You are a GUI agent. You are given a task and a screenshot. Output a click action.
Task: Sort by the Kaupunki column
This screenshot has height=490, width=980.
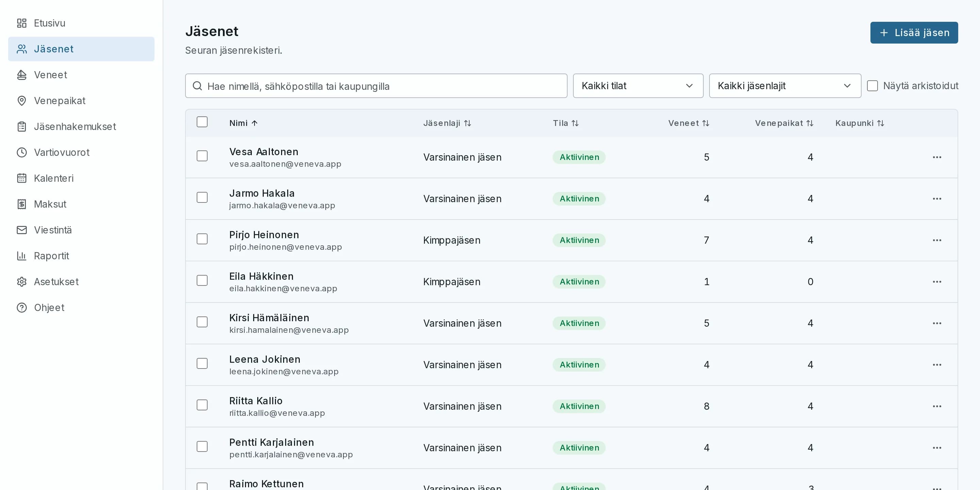pyautogui.click(x=860, y=123)
